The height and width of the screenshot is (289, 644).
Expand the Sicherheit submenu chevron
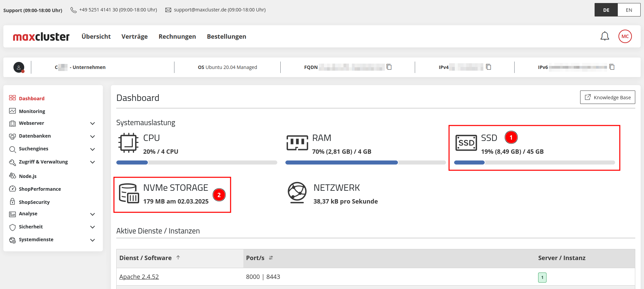[93, 227]
